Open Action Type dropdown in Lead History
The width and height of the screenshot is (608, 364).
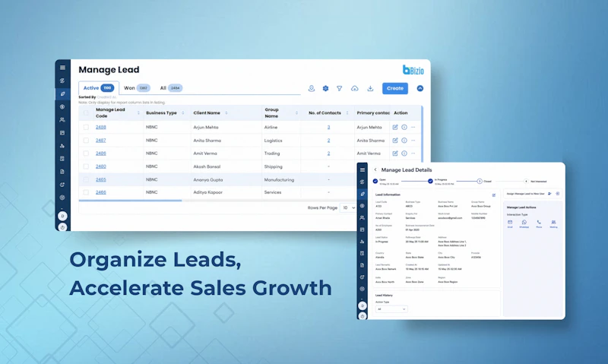pyautogui.click(x=391, y=309)
